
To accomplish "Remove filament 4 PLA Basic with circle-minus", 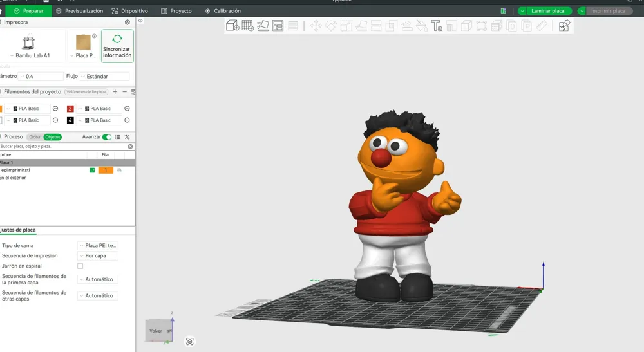I will click(x=127, y=120).
